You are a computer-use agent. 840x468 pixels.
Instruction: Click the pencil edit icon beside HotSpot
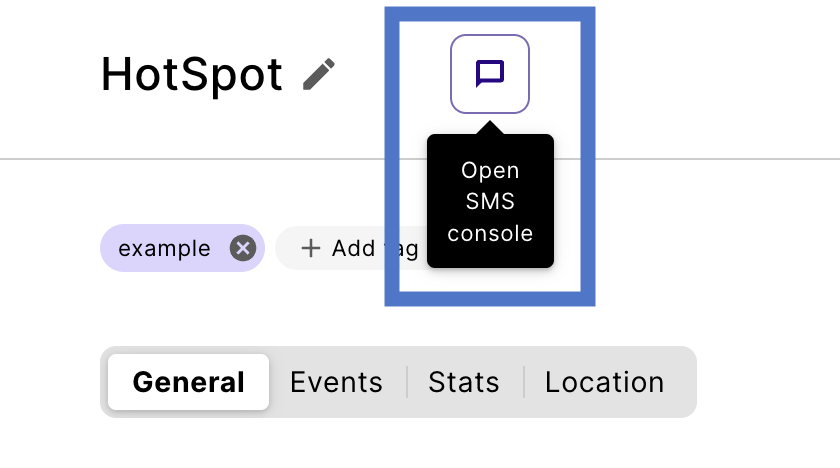tap(319, 74)
